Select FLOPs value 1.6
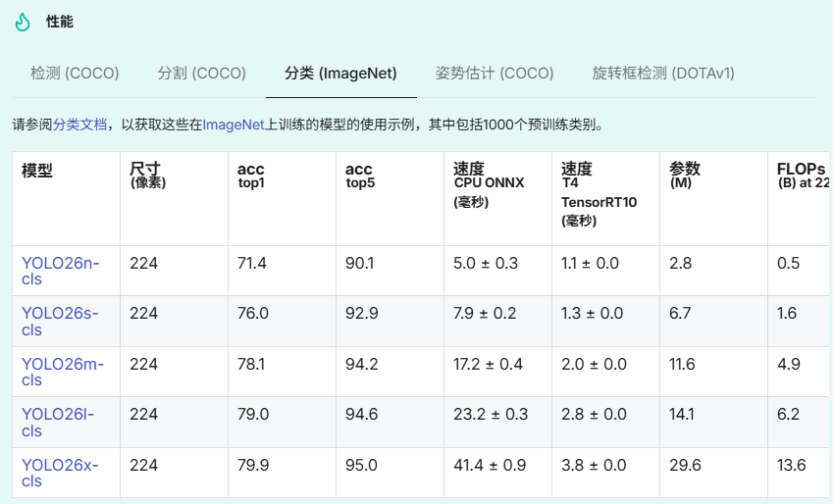Screen dimensions: 834x504 [x=787, y=313]
